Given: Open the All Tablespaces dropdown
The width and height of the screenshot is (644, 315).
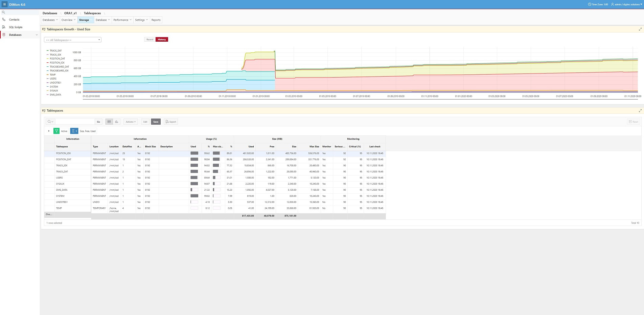Looking at the screenshot, I should (x=73, y=40).
